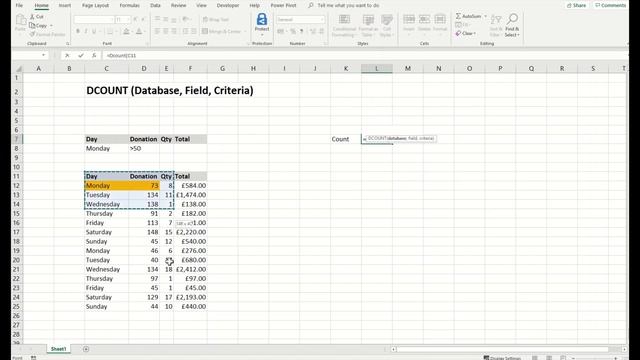Open the Data ribbon tab

tap(155, 5)
